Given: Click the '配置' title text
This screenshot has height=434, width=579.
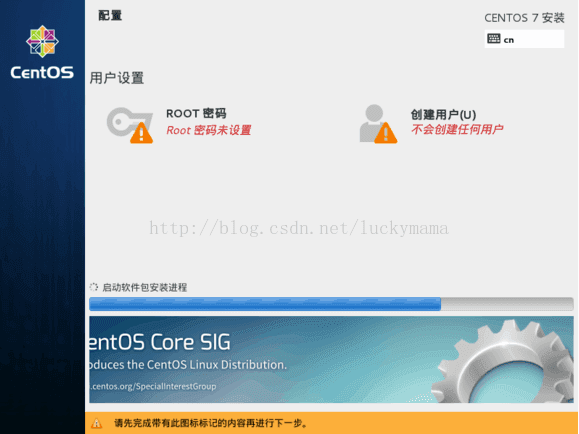Looking at the screenshot, I should click(110, 16).
